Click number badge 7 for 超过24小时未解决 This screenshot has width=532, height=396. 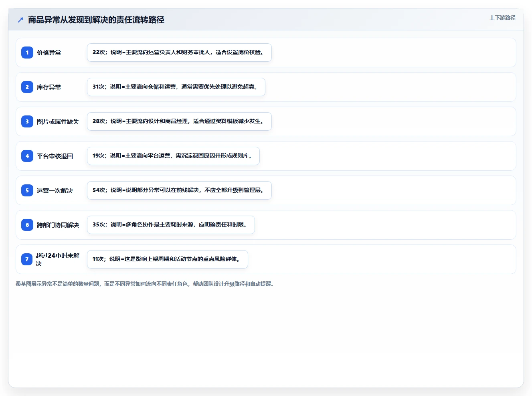(27, 259)
